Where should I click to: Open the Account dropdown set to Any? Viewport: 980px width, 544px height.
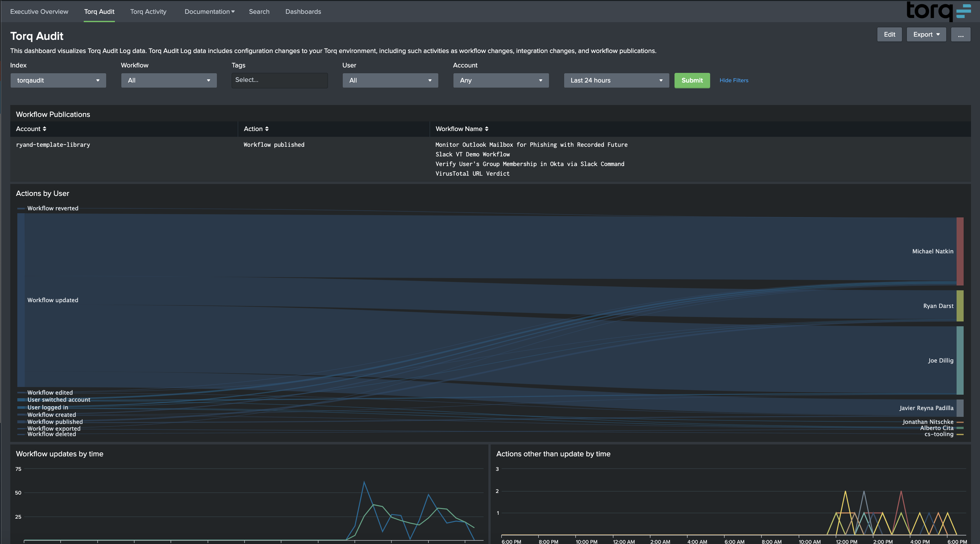[x=501, y=80]
